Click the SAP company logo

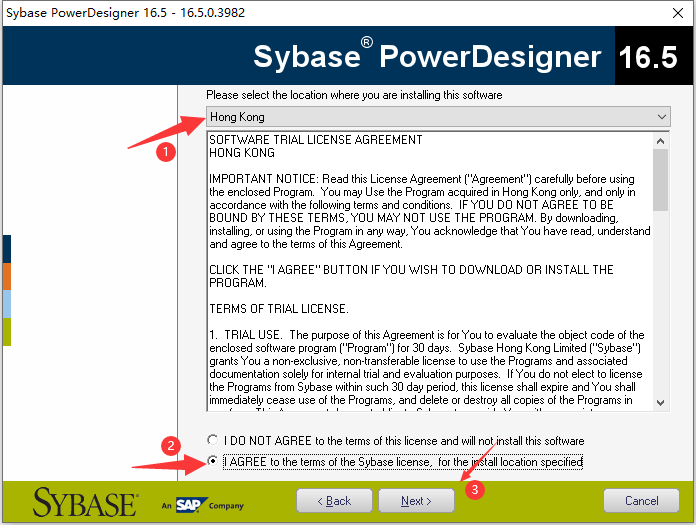click(190, 505)
